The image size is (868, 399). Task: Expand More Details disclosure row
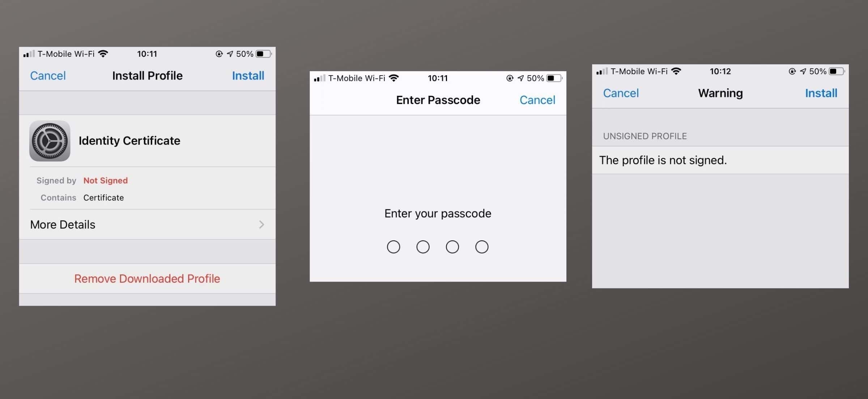147,225
